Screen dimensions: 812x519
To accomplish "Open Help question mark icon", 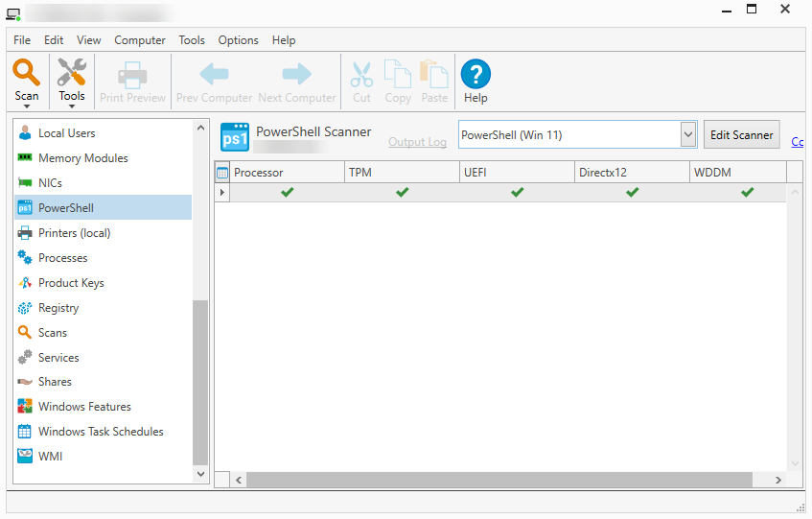I will (476, 74).
